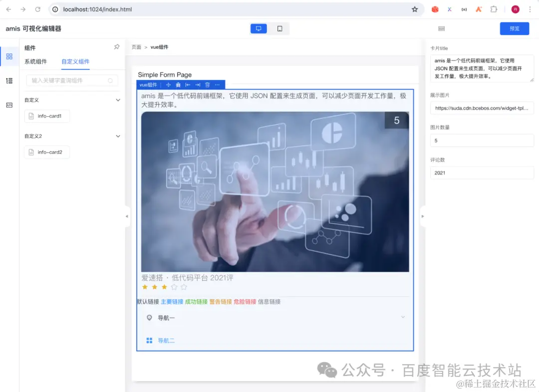Collapse the 自定义2 component group
Image resolution: width=539 pixels, height=392 pixels.
[x=118, y=136]
